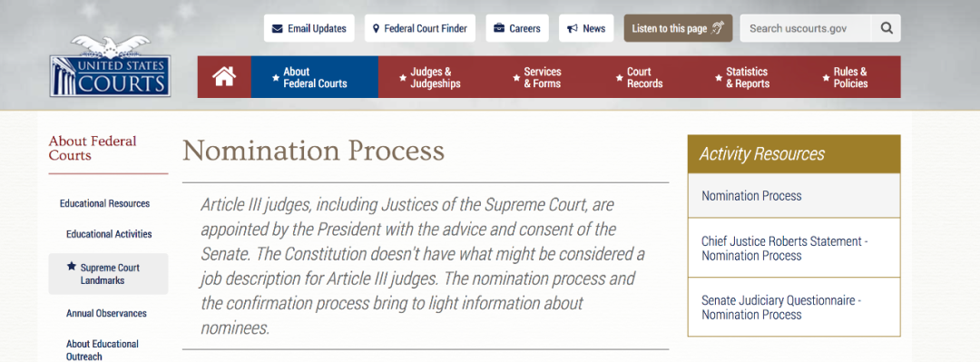Click the envelope icon for Email Updates
This screenshot has width=980, height=362.
[278, 29]
